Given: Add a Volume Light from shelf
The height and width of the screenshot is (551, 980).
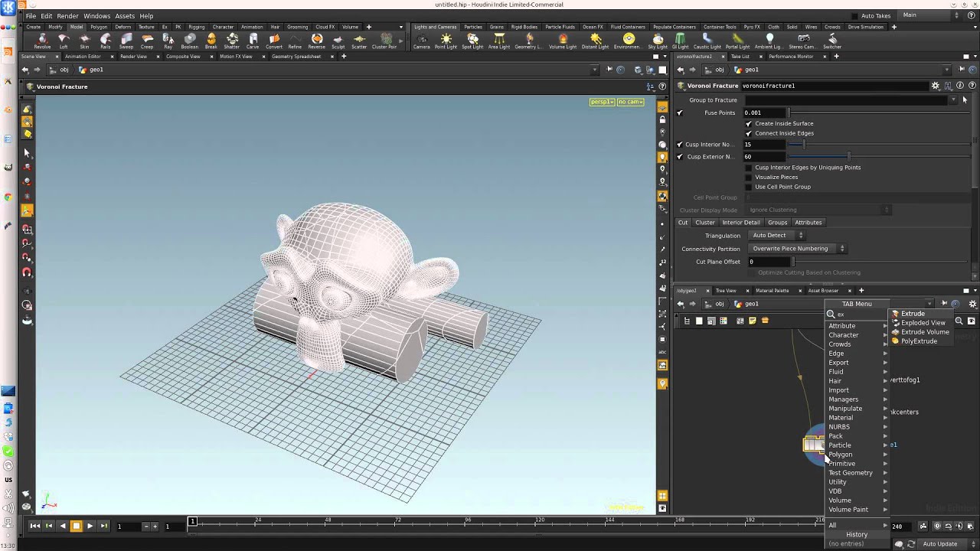Looking at the screenshot, I should coord(563,41).
